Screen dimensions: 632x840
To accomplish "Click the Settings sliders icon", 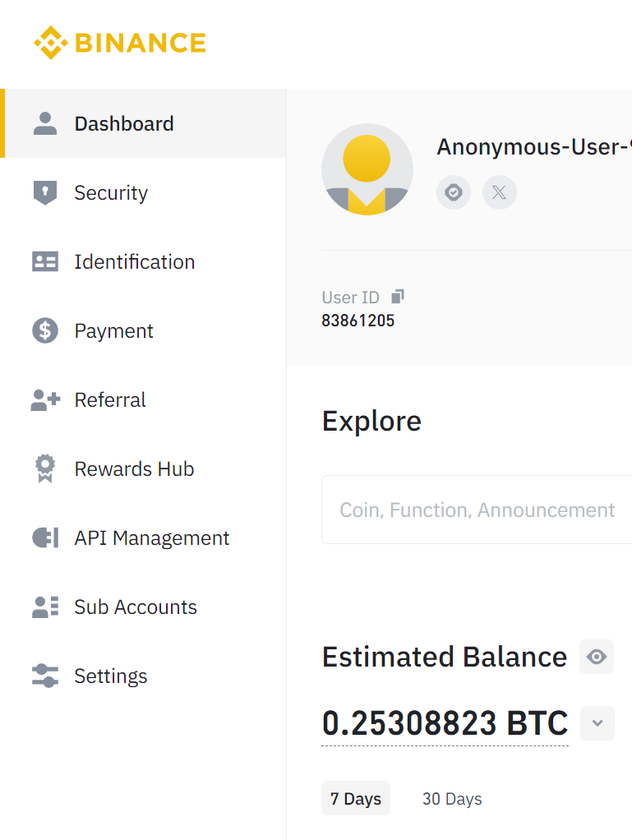I will 45,676.
